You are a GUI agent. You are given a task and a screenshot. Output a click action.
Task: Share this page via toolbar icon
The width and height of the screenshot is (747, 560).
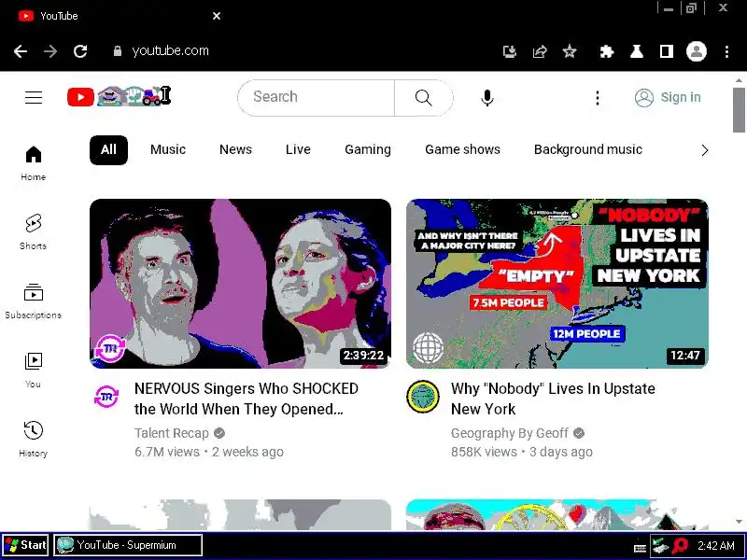540,51
